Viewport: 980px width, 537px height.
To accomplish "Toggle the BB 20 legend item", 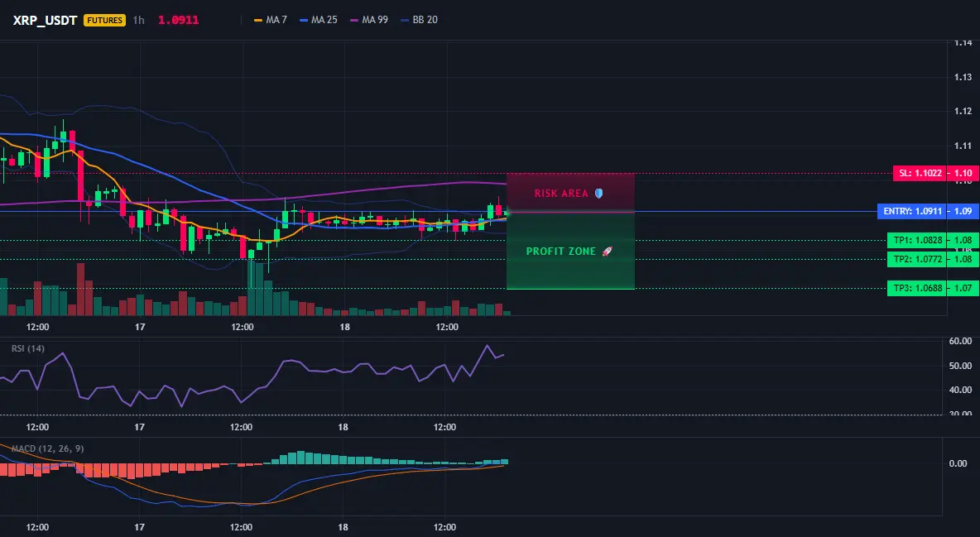I will [x=419, y=20].
